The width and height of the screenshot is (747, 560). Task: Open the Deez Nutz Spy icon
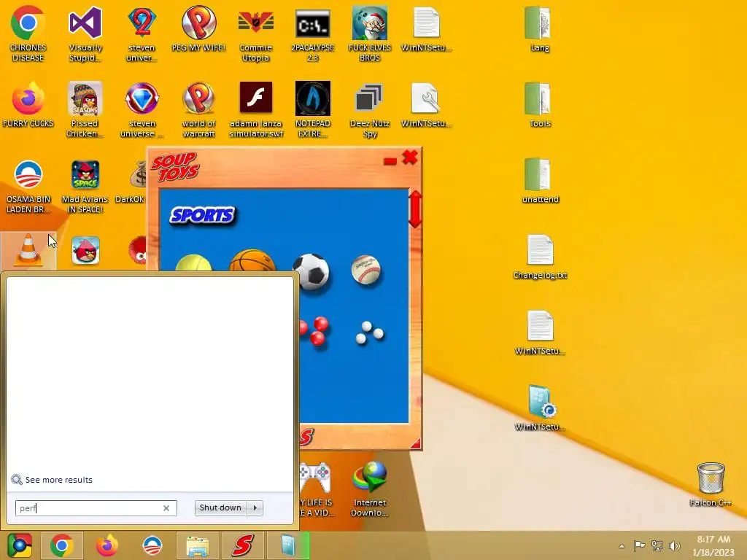(370, 109)
